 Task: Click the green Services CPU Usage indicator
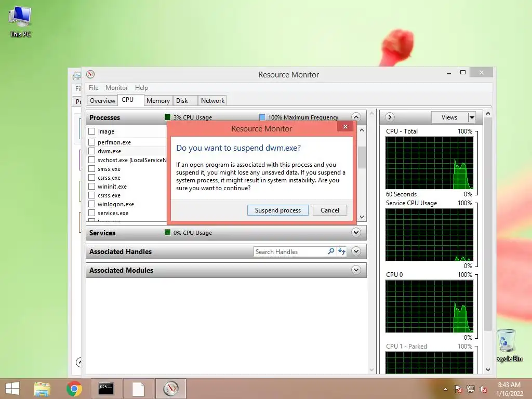coord(168,232)
